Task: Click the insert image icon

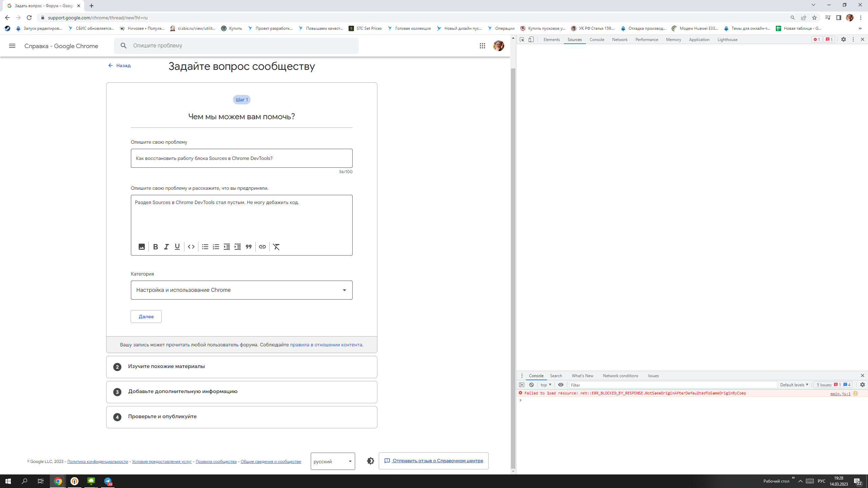Action: [141, 247]
